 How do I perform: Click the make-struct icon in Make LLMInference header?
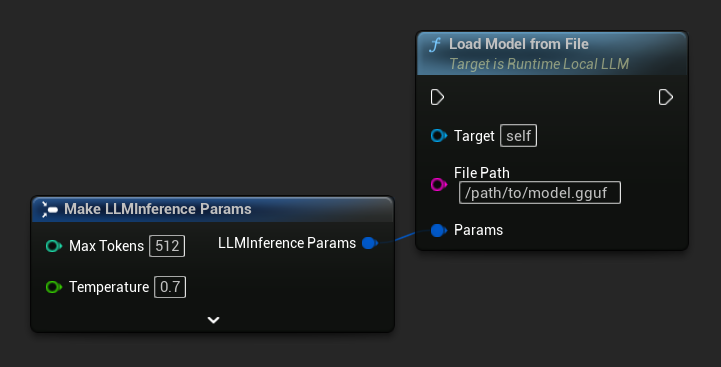tap(50, 209)
